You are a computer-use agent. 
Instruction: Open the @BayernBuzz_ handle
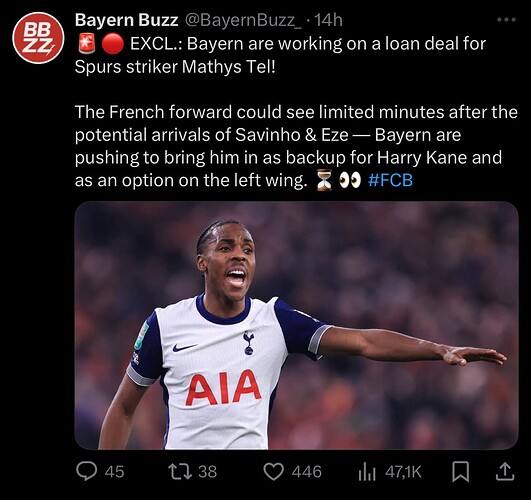click(x=243, y=20)
